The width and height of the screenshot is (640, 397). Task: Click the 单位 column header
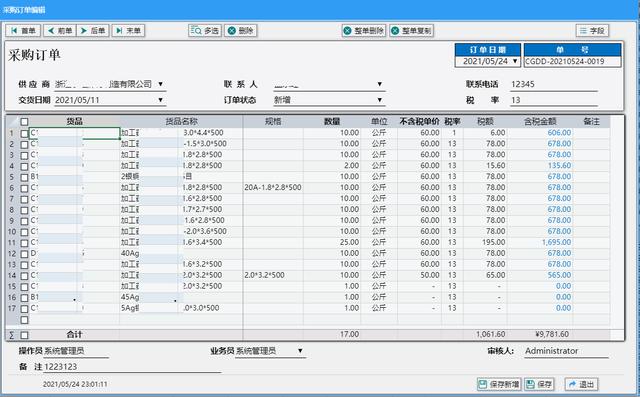point(379,121)
